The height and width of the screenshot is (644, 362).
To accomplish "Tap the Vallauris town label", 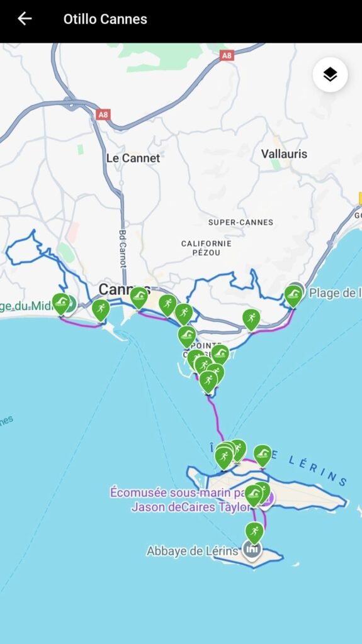I will pyautogui.click(x=285, y=154).
